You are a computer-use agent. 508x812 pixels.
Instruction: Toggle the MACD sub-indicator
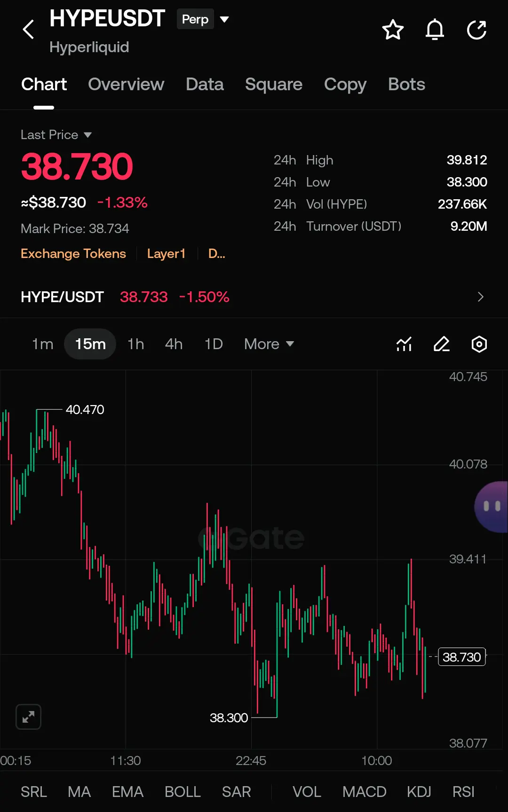coord(364,792)
